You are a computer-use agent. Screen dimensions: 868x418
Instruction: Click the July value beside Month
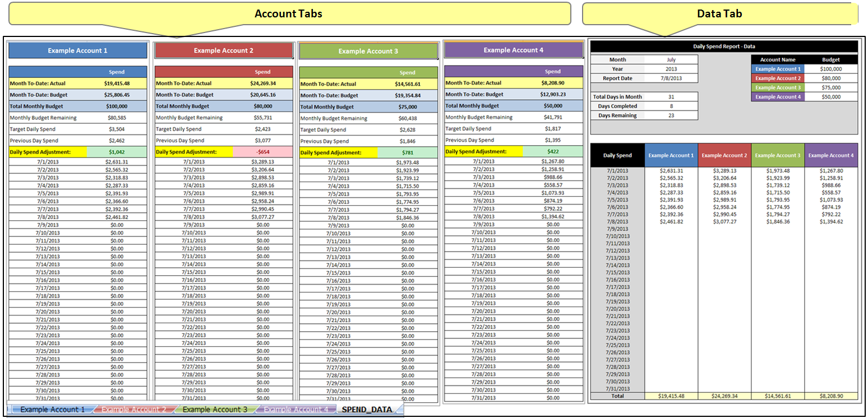click(671, 59)
